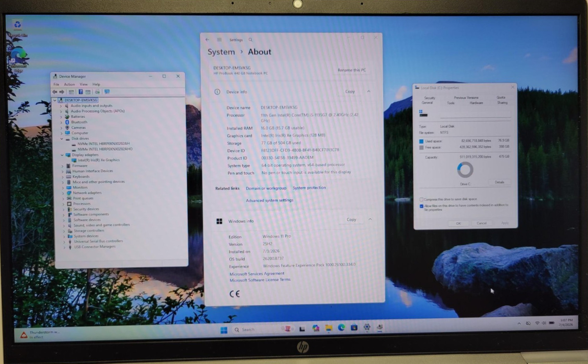Click the blue Used space color swatch
The height and width of the screenshot is (364, 588).
pyautogui.click(x=421, y=141)
